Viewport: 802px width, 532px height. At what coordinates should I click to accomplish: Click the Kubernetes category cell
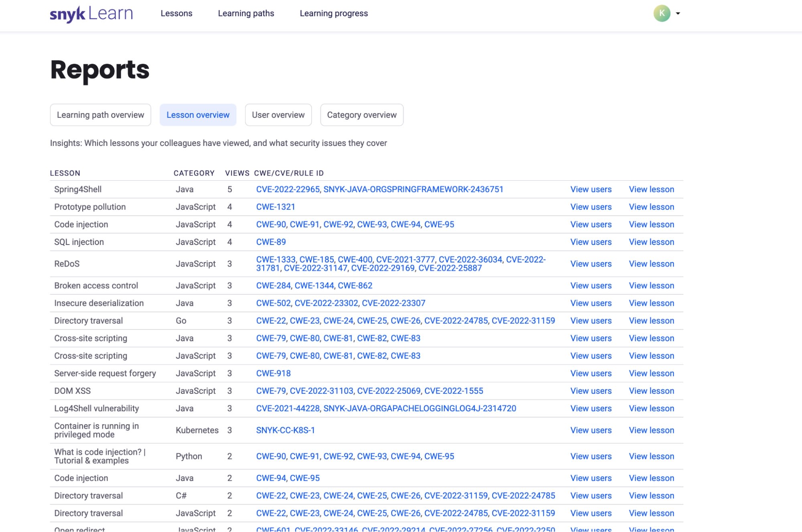pyautogui.click(x=197, y=430)
